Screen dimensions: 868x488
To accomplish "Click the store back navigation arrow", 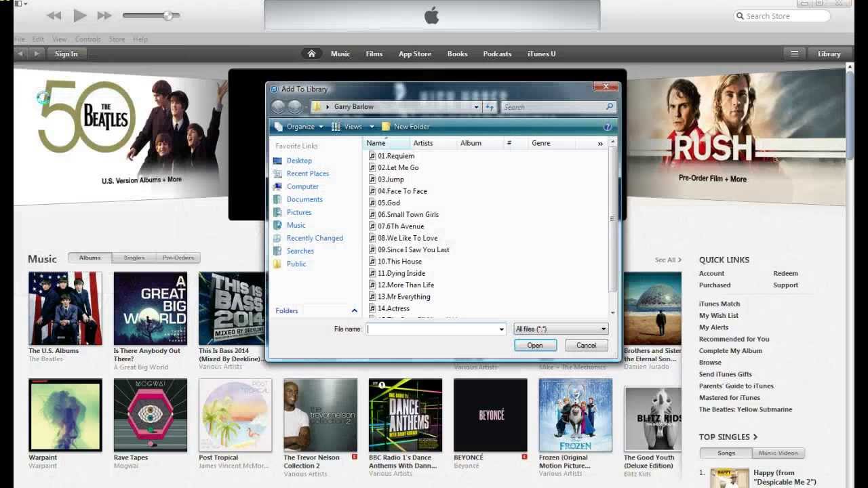I will click(x=21, y=54).
